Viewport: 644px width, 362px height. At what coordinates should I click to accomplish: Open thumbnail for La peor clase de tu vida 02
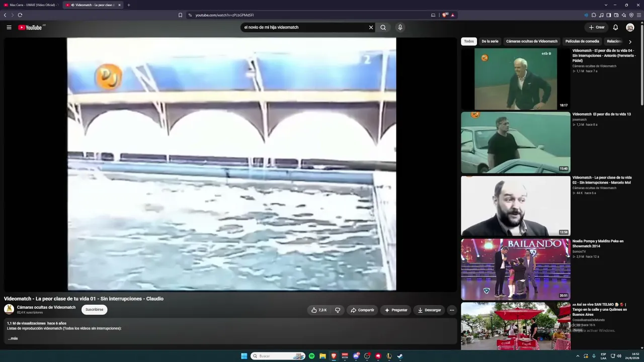pyautogui.click(x=516, y=206)
